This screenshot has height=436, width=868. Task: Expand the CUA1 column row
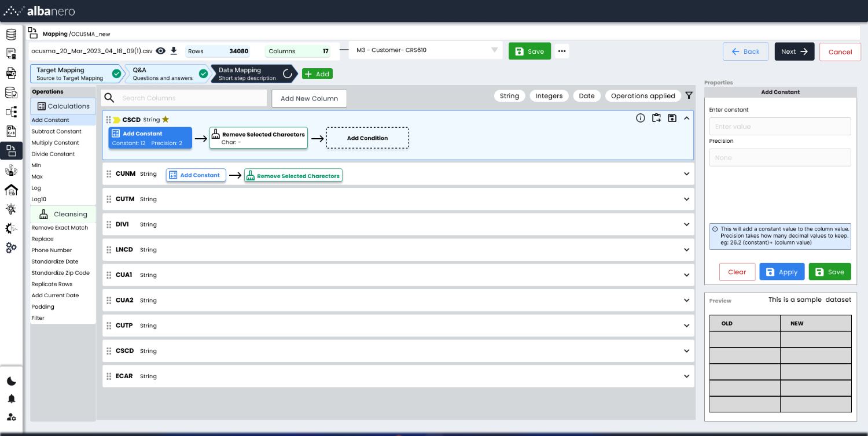click(x=687, y=275)
